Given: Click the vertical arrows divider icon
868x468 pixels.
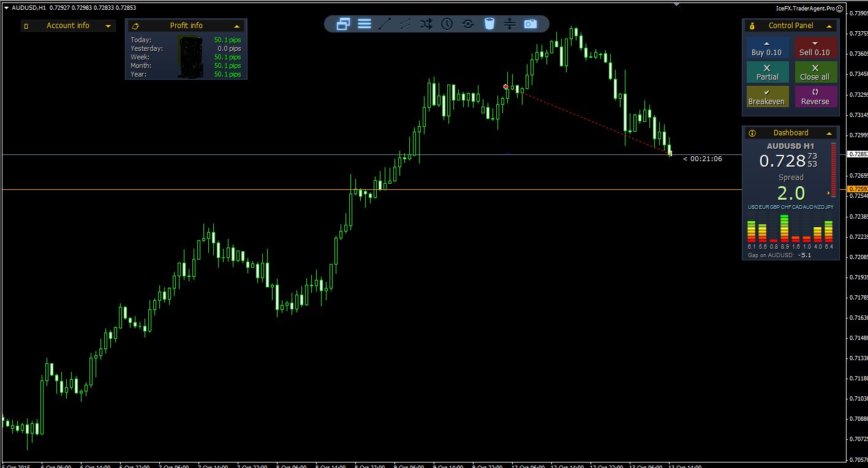Looking at the screenshot, I should point(510,24).
